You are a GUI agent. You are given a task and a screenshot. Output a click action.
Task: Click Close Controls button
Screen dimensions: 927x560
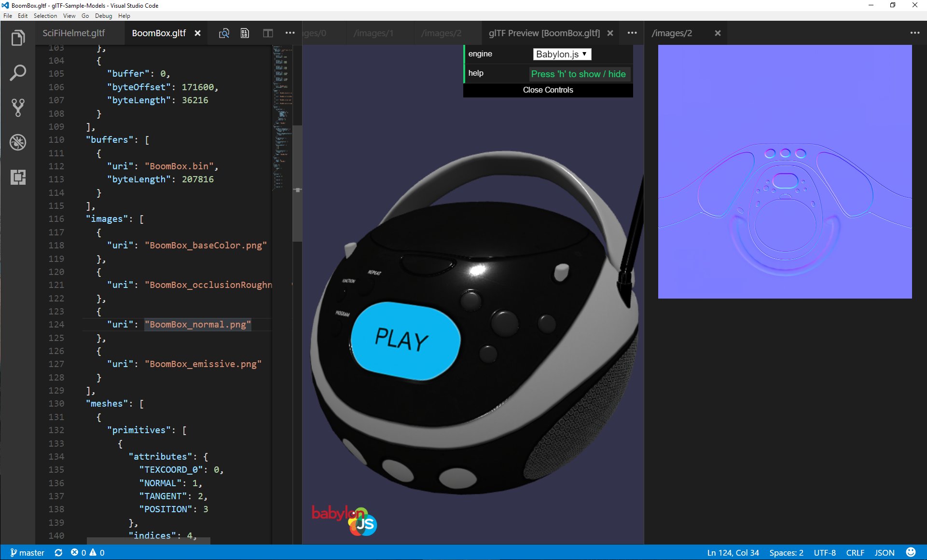(x=548, y=90)
